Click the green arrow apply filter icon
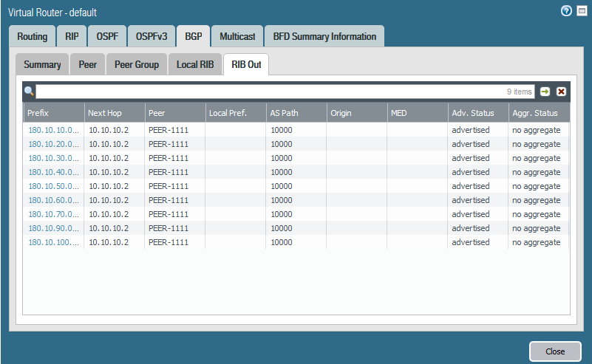This screenshot has width=592, height=364. pyautogui.click(x=545, y=92)
